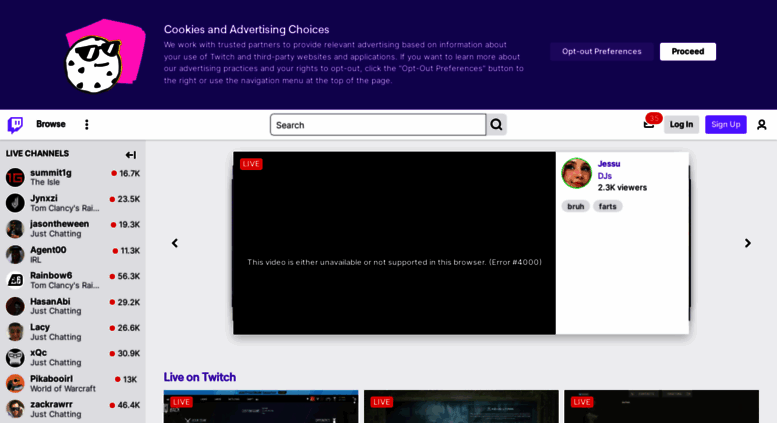Click Agent00 channel name

point(48,250)
